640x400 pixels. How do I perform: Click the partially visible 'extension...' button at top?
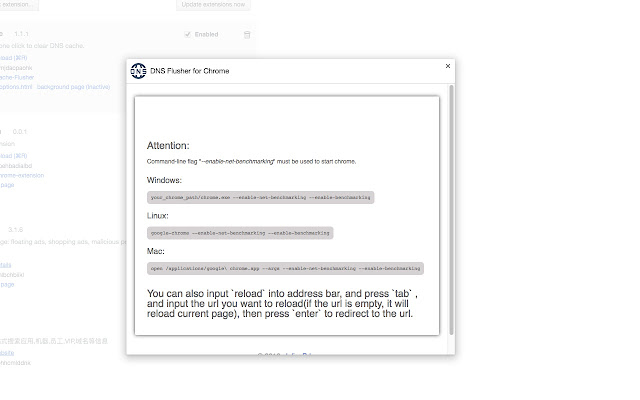[19, 5]
